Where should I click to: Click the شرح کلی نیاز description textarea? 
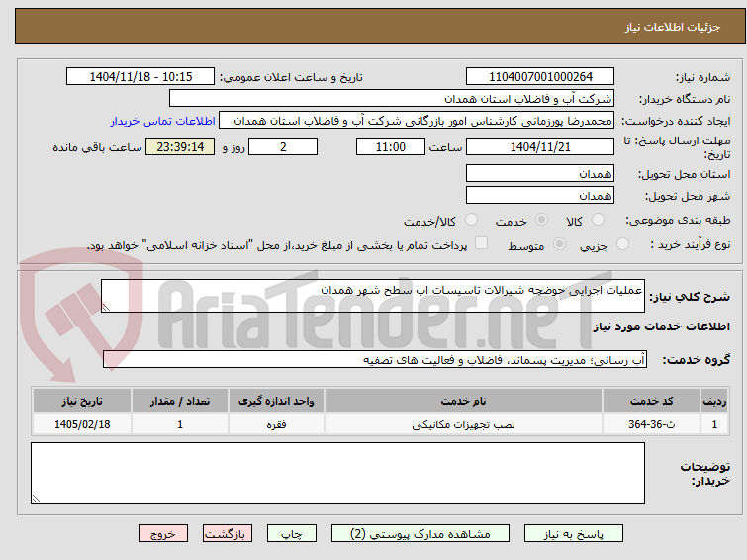point(373,296)
